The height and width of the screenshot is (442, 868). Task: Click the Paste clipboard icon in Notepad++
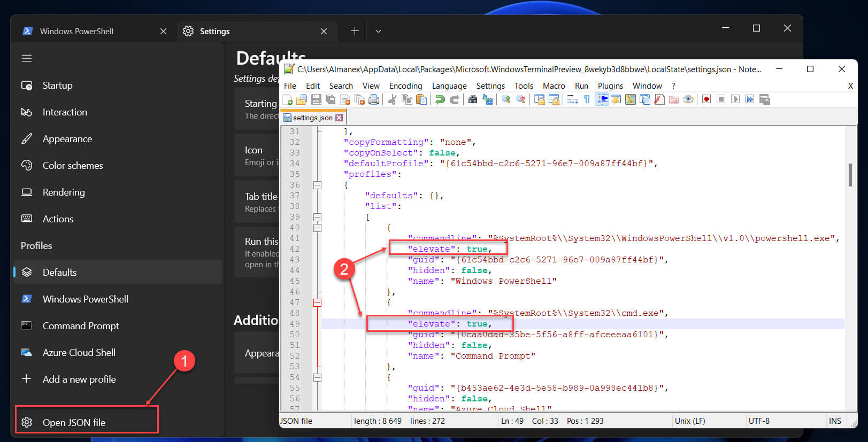coord(421,99)
